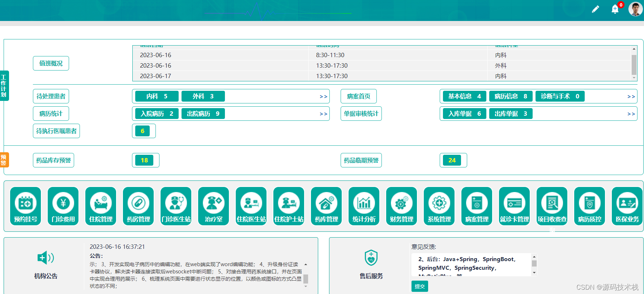
Task: Open the 病历质控 module icon
Action: [x=589, y=206]
